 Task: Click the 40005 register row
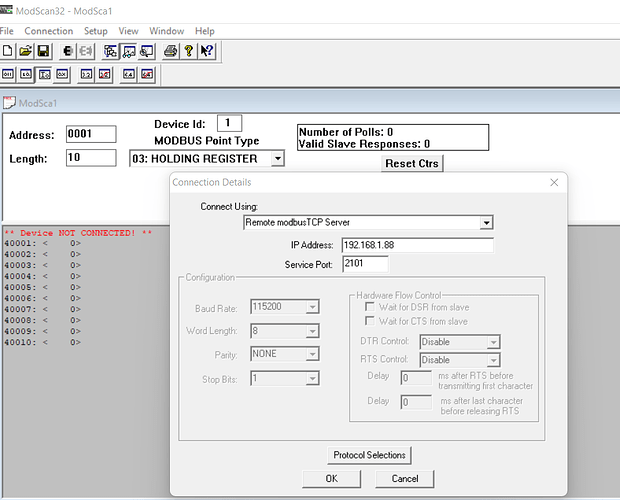pyautogui.click(x=42, y=287)
